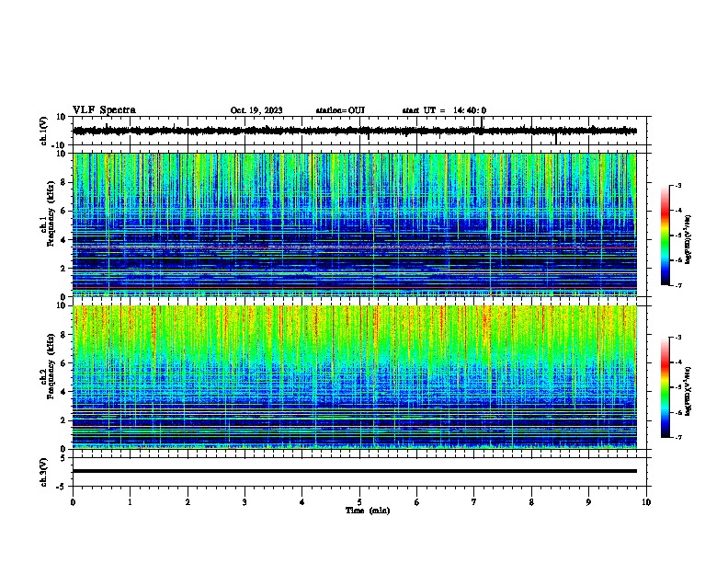The height and width of the screenshot is (563, 728).
Task: Click the "VLF Spectra" plot title
Action: 104,110
